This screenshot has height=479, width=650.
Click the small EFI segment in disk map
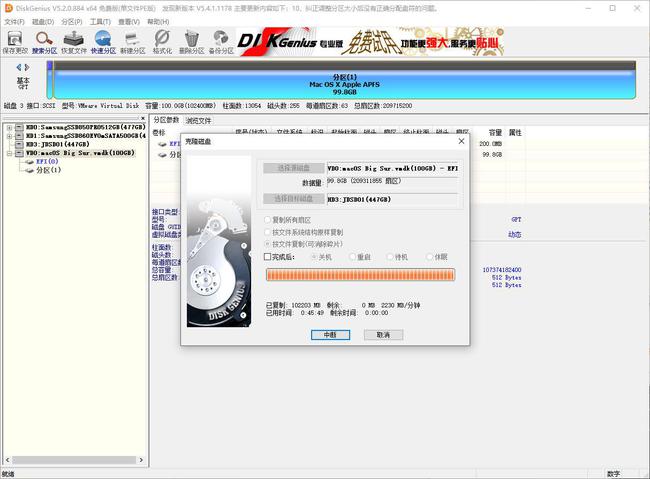pyautogui.click(x=50, y=80)
